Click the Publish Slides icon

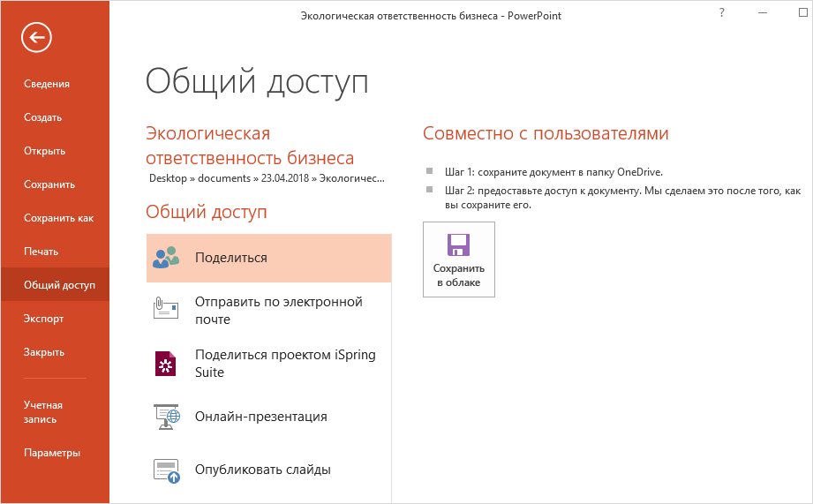point(167,470)
